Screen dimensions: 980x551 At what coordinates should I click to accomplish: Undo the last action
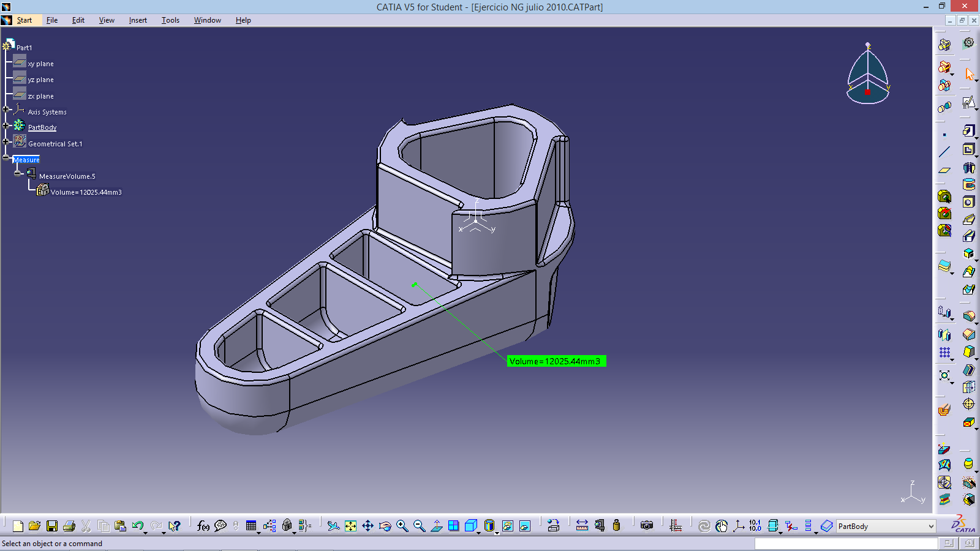pyautogui.click(x=137, y=526)
